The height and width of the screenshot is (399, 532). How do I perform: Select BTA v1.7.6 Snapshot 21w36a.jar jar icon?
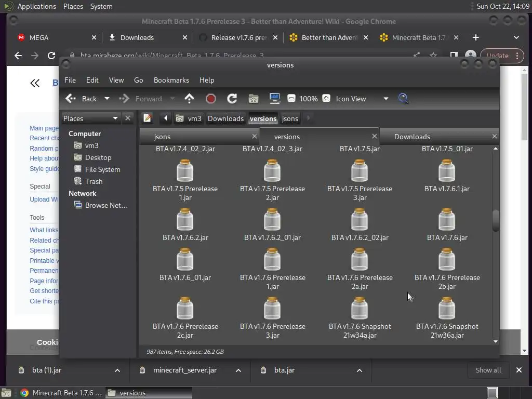tap(446, 309)
